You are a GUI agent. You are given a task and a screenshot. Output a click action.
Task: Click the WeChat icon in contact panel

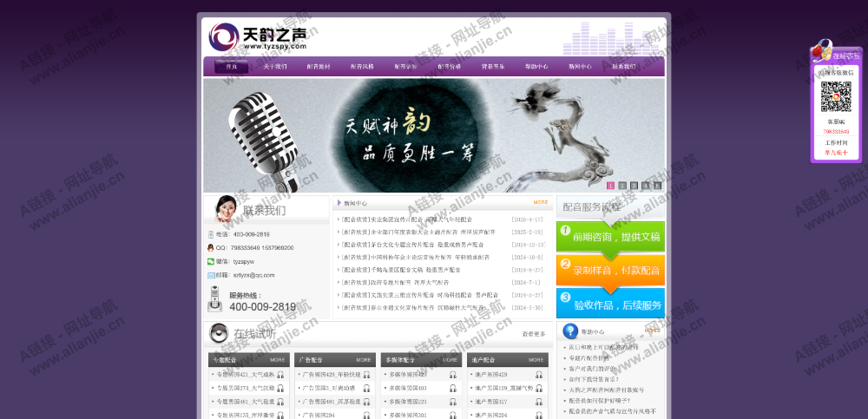coord(211,261)
